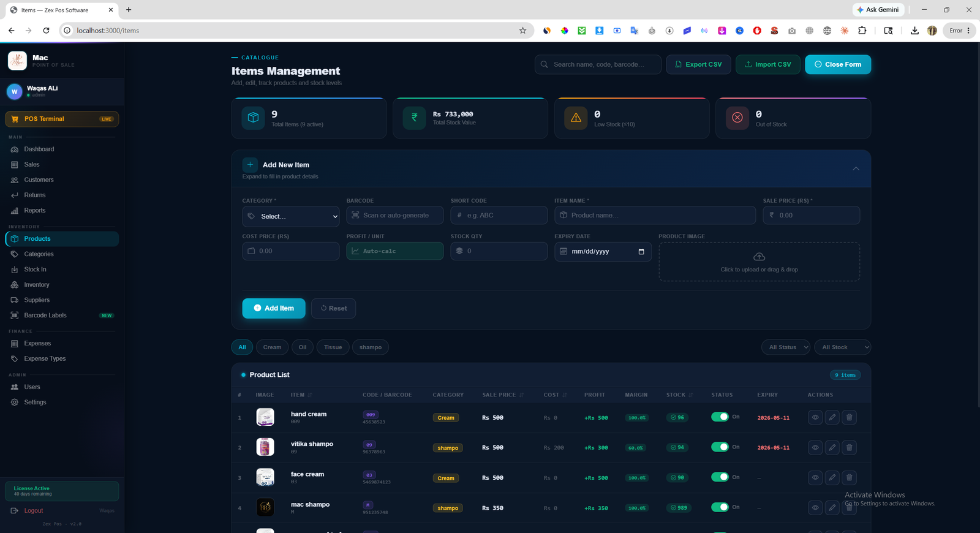980x533 pixels.
Task: Open the All Stock filter dropdown
Action: pos(843,347)
